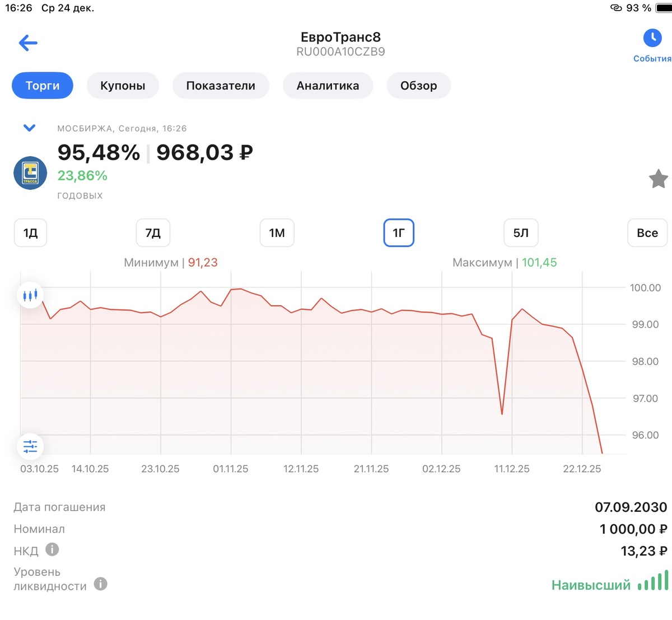
Task: Tap the 16:26 clock in status bar
Action: 18,8
